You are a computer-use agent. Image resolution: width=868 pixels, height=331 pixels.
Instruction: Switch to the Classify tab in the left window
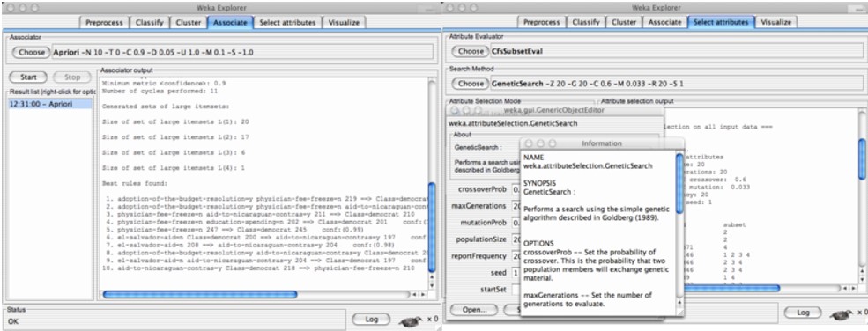149,23
